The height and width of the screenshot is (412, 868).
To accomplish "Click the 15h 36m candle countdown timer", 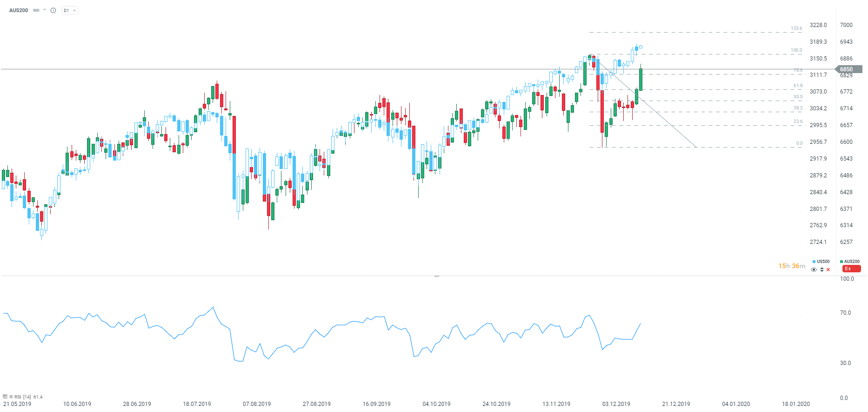I will (x=792, y=266).
